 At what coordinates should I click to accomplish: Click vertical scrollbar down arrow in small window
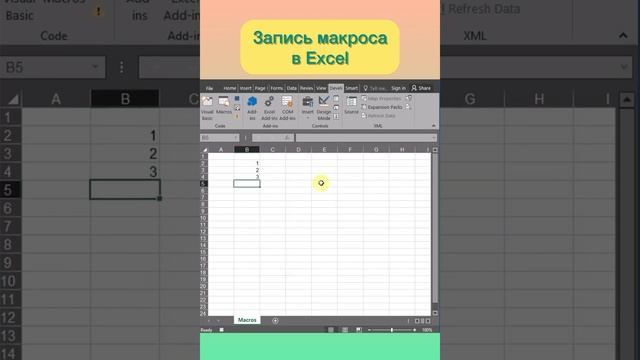pyautogui.click(x=435, y=313)
